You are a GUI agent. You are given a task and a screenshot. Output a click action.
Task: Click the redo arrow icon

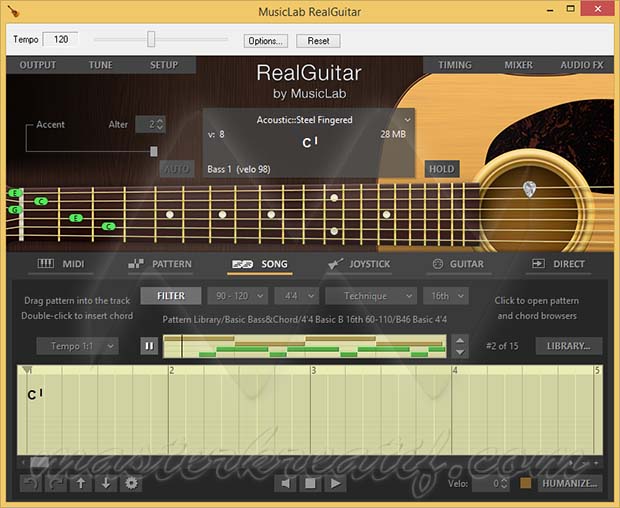click(56, 484)
